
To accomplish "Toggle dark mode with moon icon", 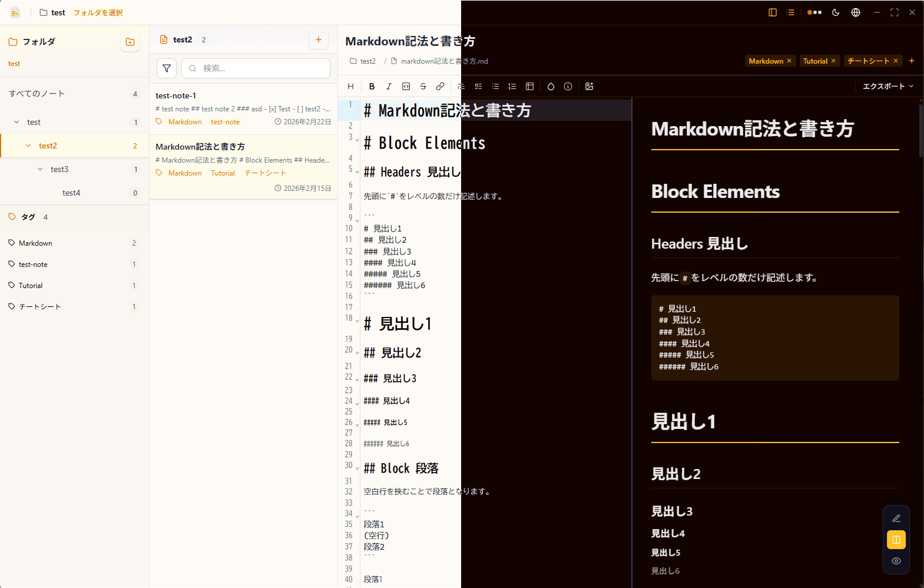I will pyautogui.click(x=836, y=12).
